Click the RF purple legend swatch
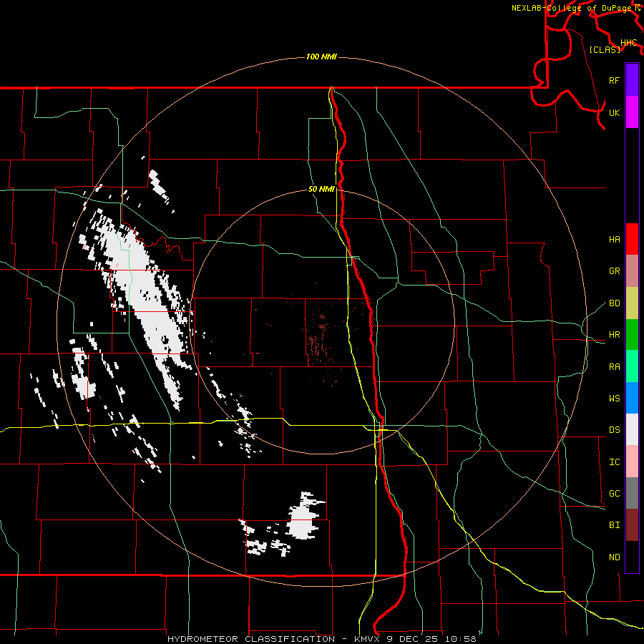Viewport: 644px width, 644px height. tap(632, 80)
